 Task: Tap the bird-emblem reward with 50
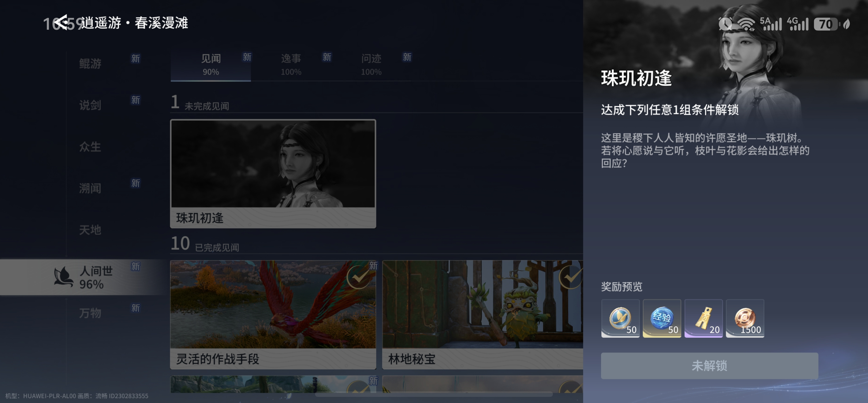[620, 318]
